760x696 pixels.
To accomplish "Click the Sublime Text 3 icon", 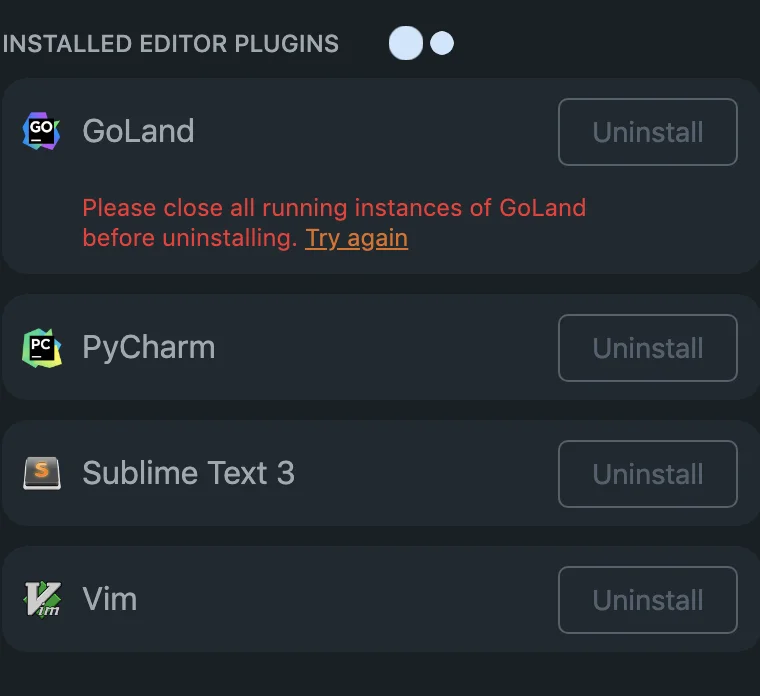I will point(42,473).
